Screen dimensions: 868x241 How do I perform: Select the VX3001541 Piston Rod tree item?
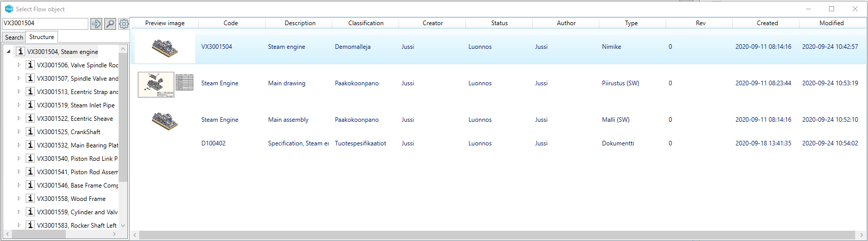[77, 172]
